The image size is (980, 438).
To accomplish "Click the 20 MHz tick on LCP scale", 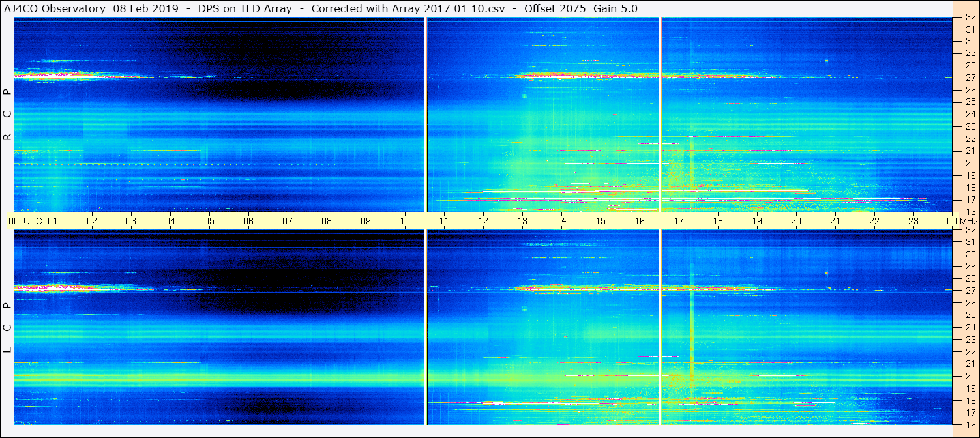I will (x=970, y=376).
